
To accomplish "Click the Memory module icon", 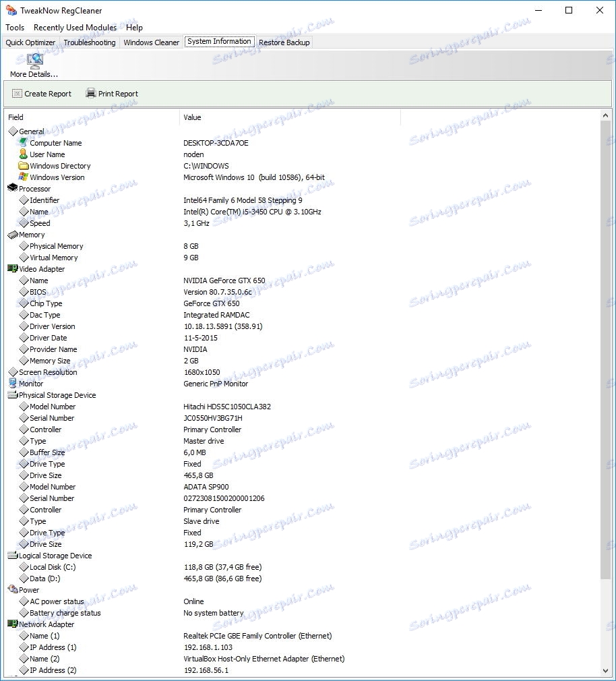I will (x=13, y=235).
